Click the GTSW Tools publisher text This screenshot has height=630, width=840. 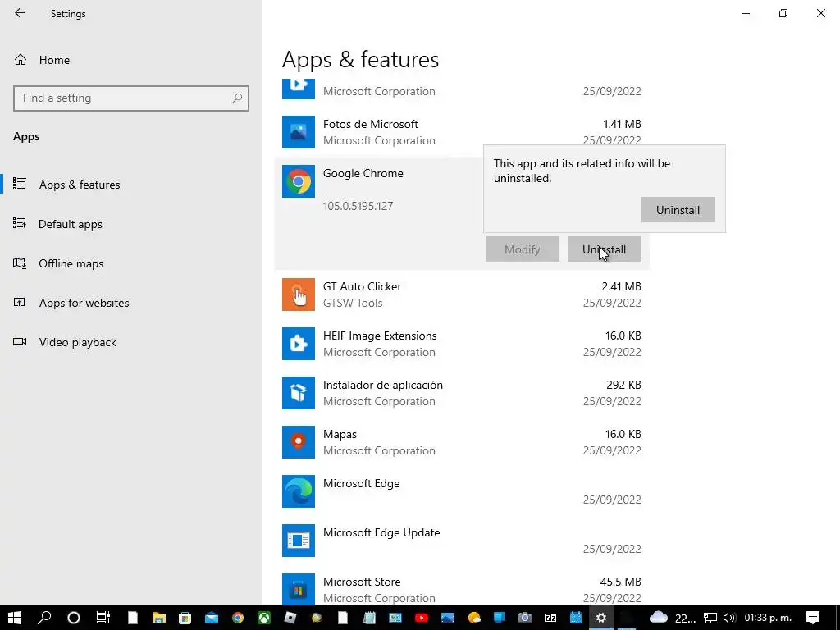353,303
